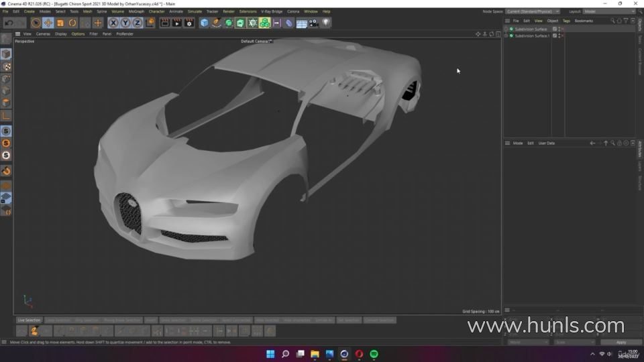Open viewport Cameras menu
The image size is (644, 362).
point(43,34)
